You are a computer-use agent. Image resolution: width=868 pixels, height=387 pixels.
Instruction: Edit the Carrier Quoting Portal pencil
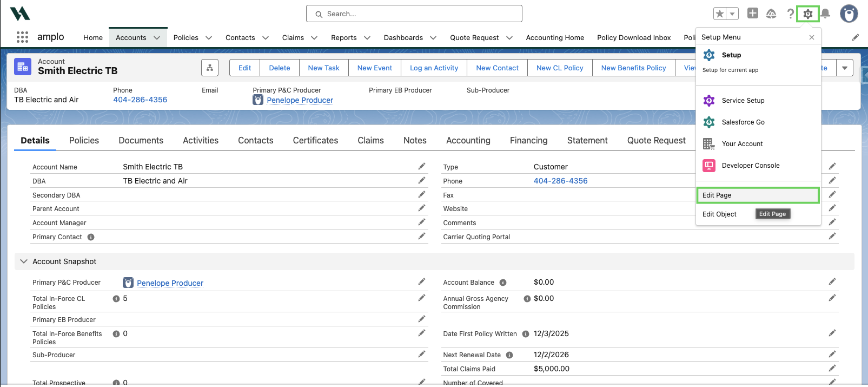[832, 236]
